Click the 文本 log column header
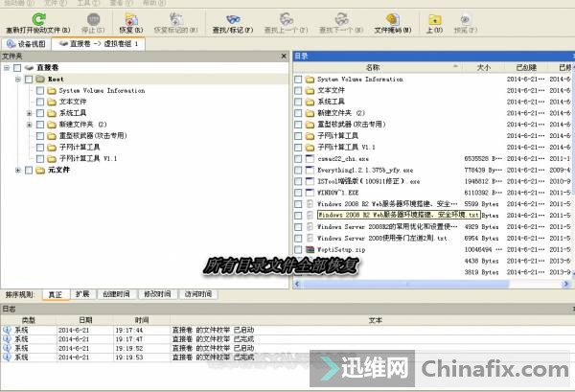The width and height of the screenshot is (575, 392). pos(375,320)
